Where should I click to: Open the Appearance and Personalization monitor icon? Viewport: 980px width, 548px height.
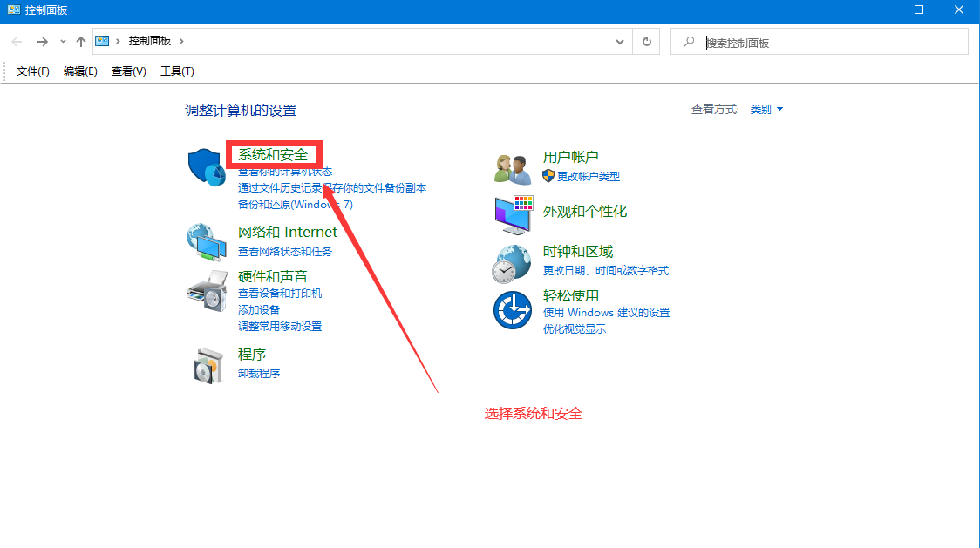tap(514, 214)
